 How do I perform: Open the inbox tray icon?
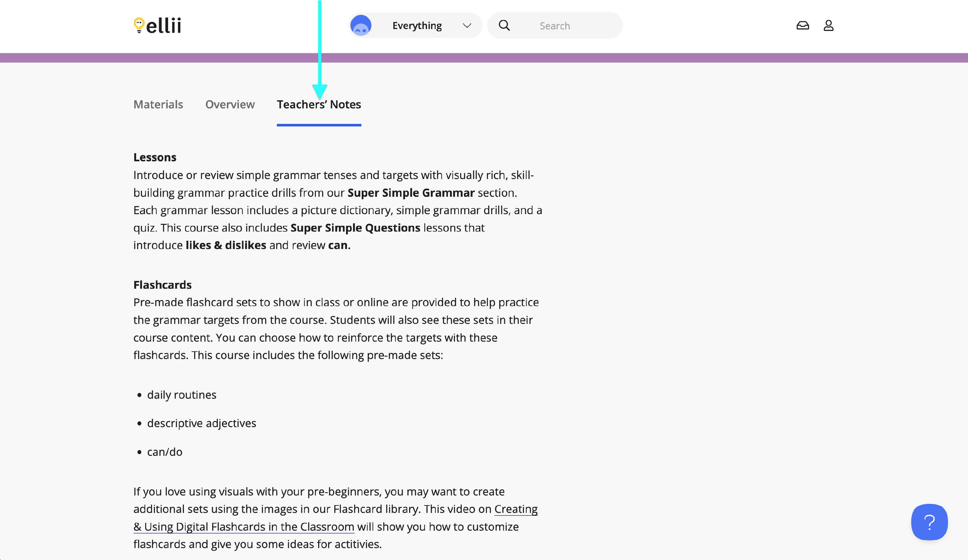(x=802, y=26)
